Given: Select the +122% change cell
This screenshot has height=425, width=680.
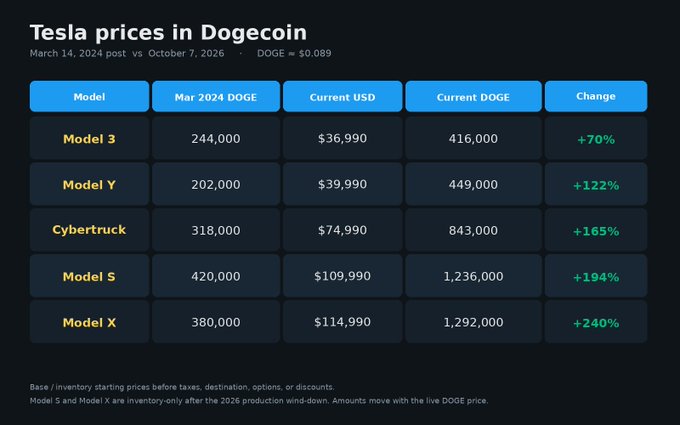Looking at the screenshot, I should click(596, 184).
